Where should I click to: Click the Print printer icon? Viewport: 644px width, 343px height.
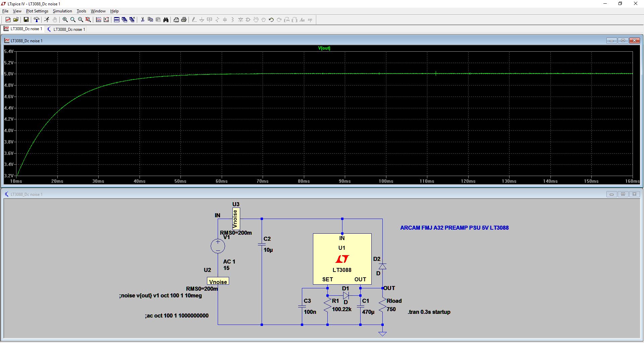pos(184,20)
